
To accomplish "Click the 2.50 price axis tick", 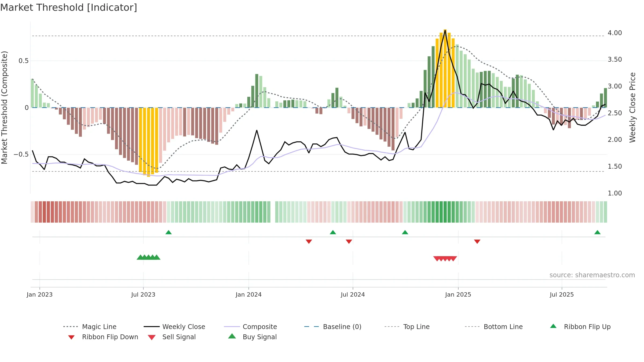I will click(x=615, y=113).
